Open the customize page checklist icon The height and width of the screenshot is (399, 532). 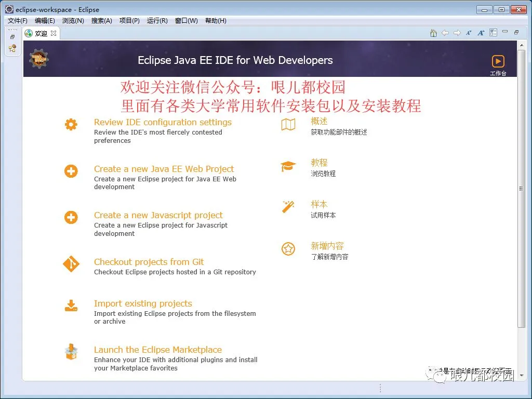pos(494,33)
